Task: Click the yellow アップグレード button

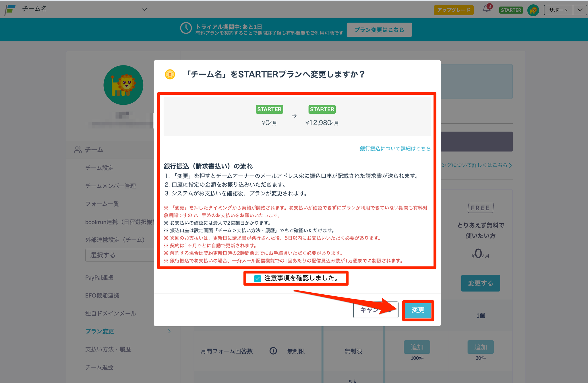Action: point(453,10)
